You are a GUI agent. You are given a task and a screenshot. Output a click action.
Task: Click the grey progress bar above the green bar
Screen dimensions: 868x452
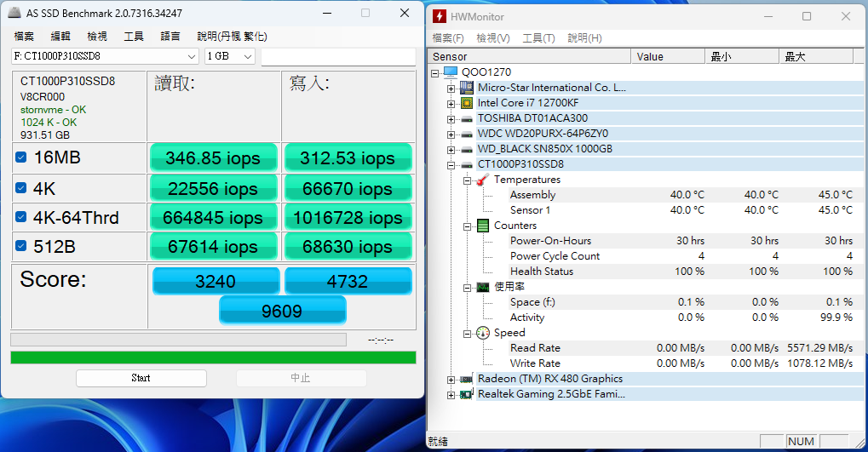point(178,340)
